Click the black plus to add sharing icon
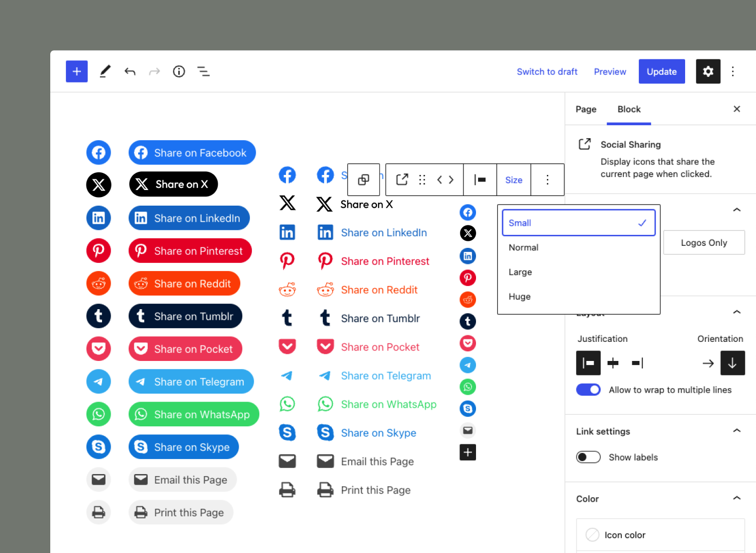This screenshot has width=756, height=553. tap(467, 452)
